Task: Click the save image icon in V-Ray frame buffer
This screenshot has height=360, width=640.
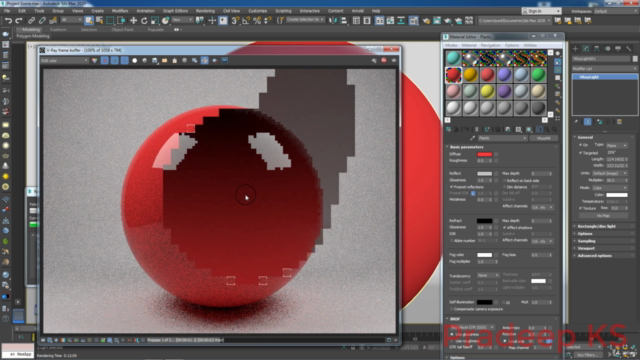Action: tap(155, 60)
